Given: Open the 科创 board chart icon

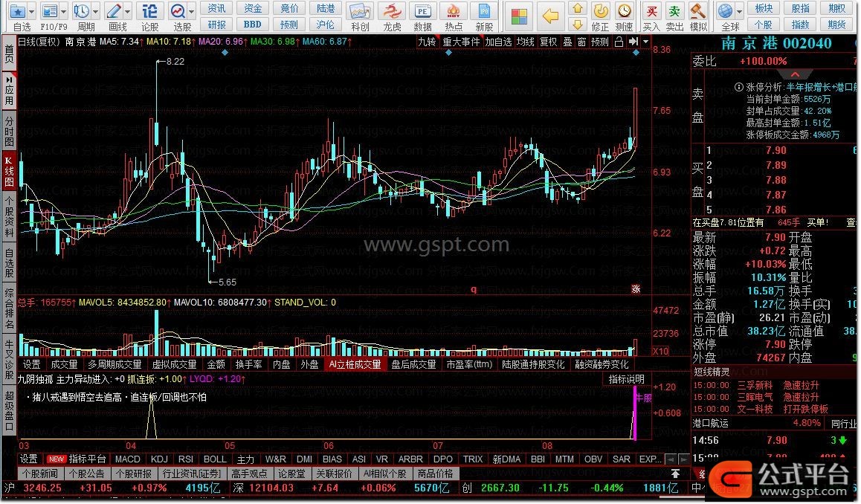Looking at the screenshot, I should [x=360, y=11].
